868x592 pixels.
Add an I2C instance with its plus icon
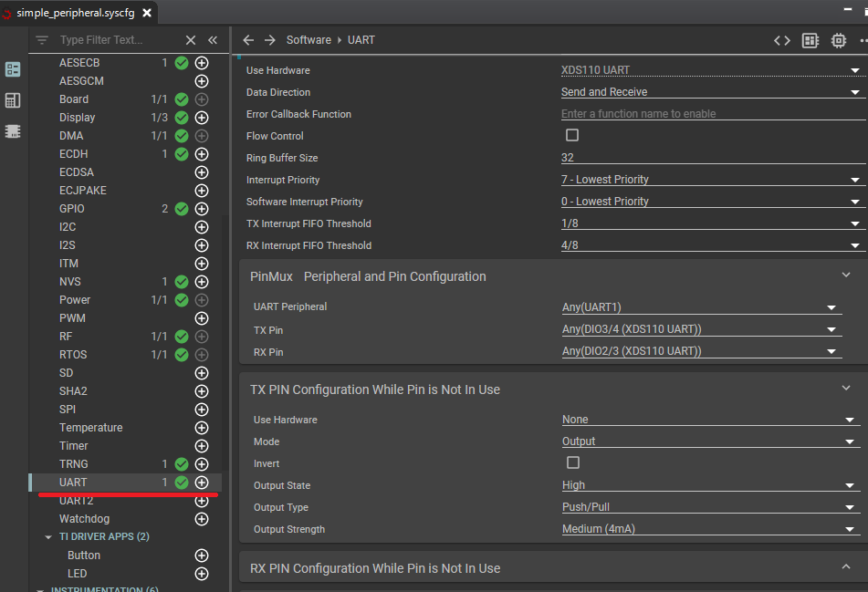(x=203, y=227)
